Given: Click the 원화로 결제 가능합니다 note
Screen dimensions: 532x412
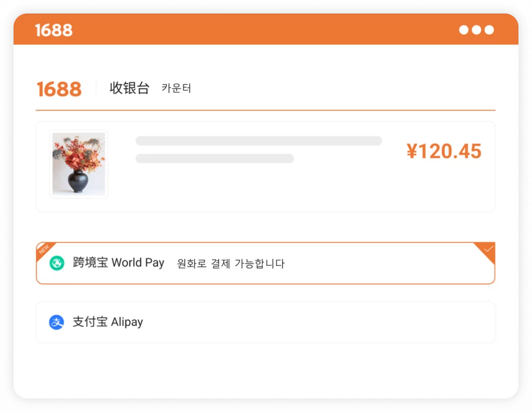Looking at the screenshot, I should (x=231, y=263).
